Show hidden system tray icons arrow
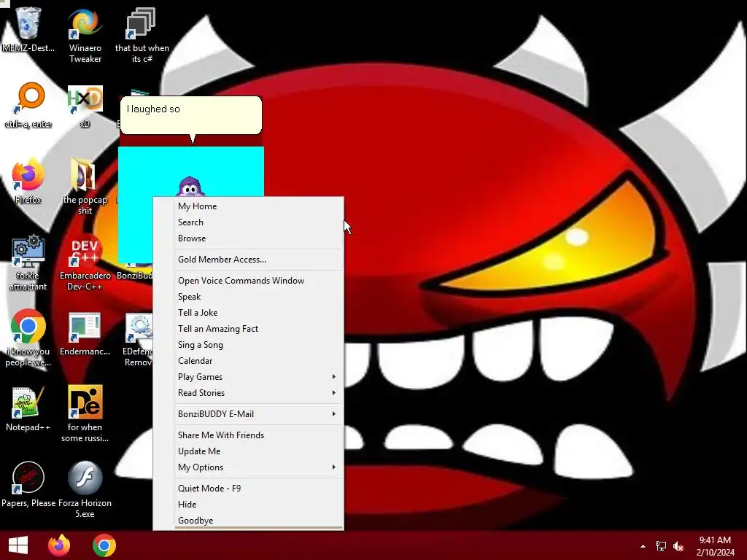Image resolution: width=747 pixels, height=560 pixels. [643, 546]
